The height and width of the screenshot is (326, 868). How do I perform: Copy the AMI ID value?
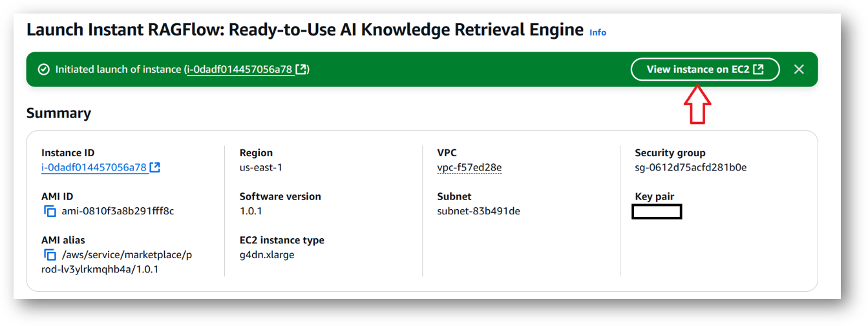point(50,211)
